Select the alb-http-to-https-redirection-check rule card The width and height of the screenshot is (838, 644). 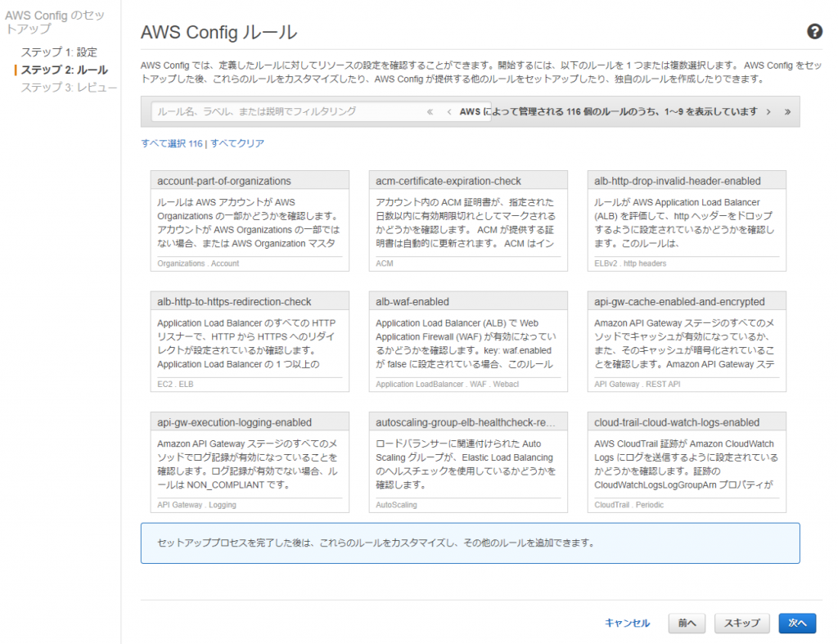coord(250,341)
